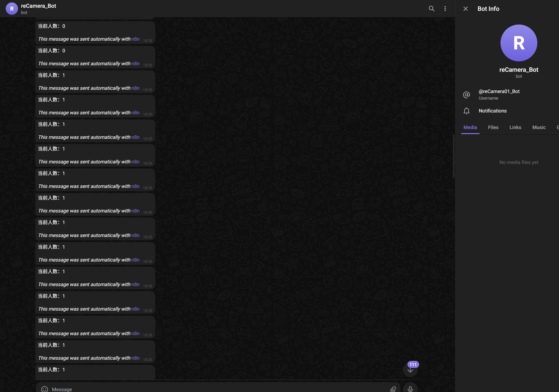Open the three-dot more options menu
The height and width of the screenshot is (392, 559).
coord(445,9)
